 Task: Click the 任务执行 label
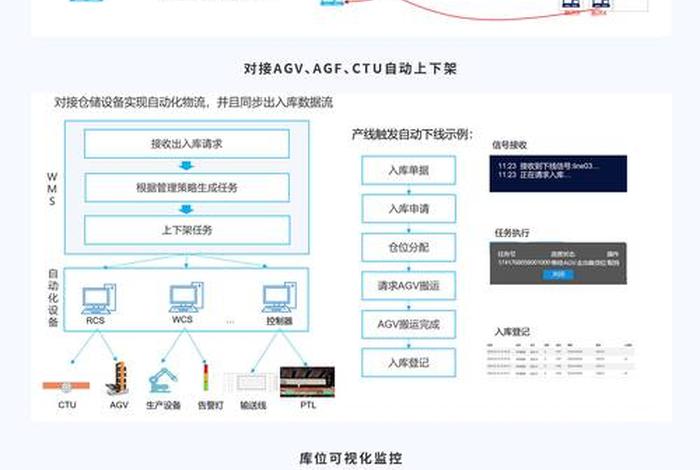(512, 233)
